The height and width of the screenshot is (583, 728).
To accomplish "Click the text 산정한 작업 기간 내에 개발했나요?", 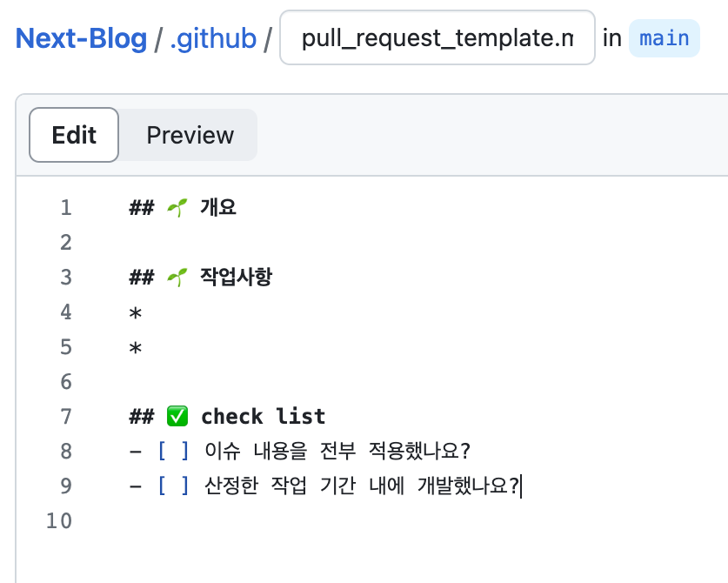I will point(362,486).
